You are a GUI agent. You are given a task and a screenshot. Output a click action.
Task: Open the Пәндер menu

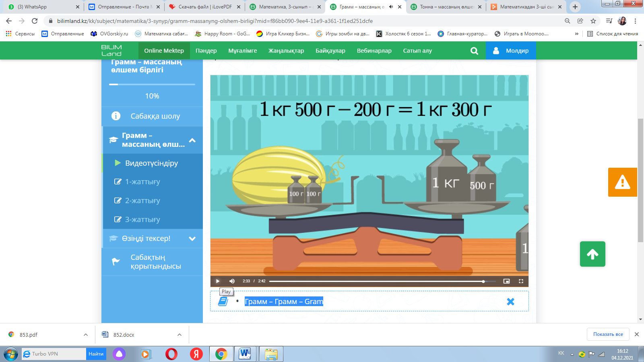click(206, 51)
